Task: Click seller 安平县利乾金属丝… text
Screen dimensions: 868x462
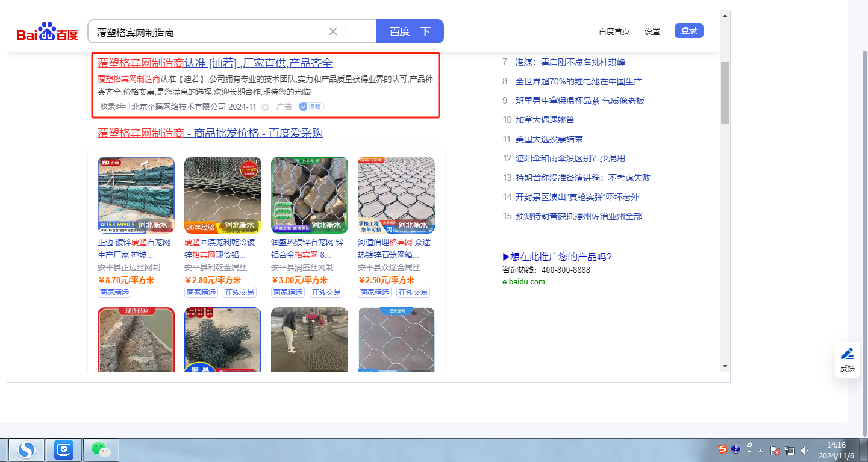Action: [219, 267]
